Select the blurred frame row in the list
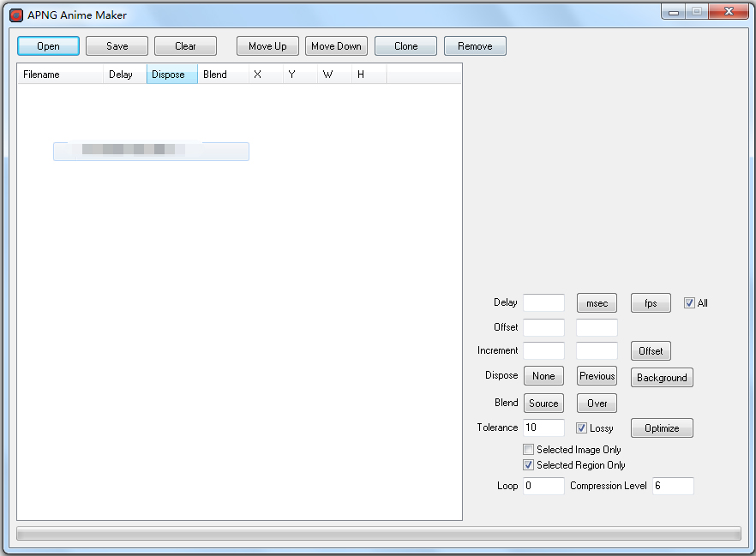The height and width of the screenshot is (556, 756). pos(151,152)
